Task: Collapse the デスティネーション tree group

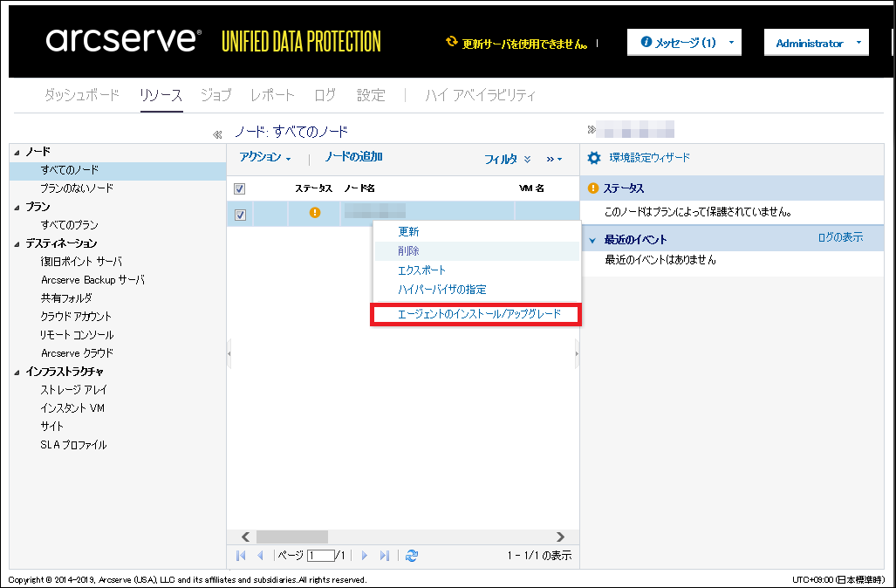Action: tap(17, 243)
